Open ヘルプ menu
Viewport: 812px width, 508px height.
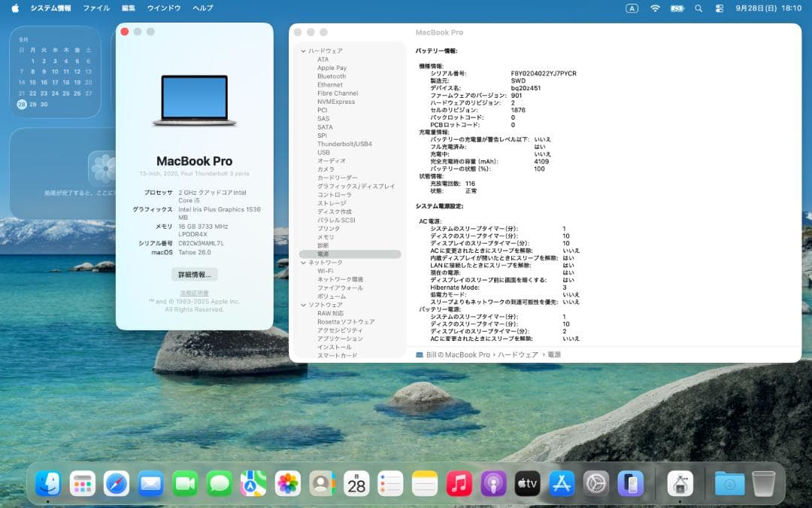(202, 8)
